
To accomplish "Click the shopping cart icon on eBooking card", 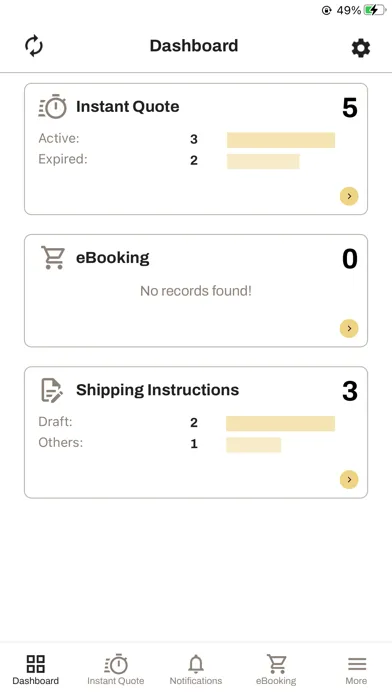I will click(x=53, y=257).
